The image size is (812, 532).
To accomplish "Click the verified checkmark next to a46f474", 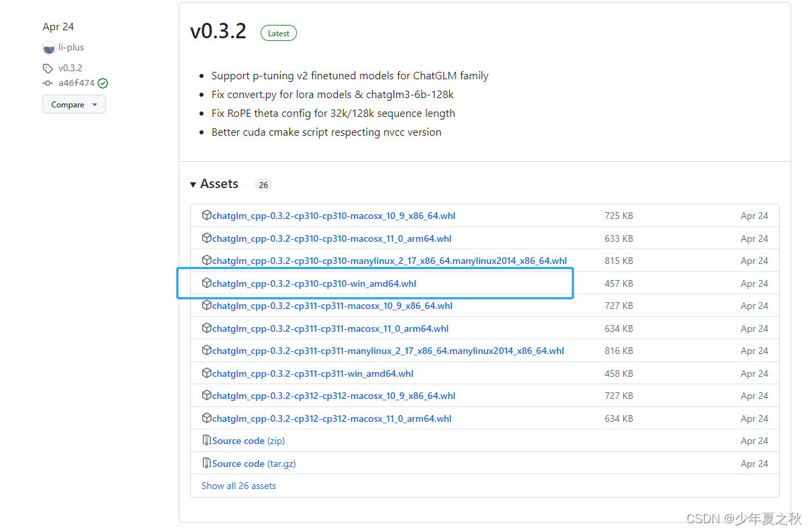I will (102, 83).
